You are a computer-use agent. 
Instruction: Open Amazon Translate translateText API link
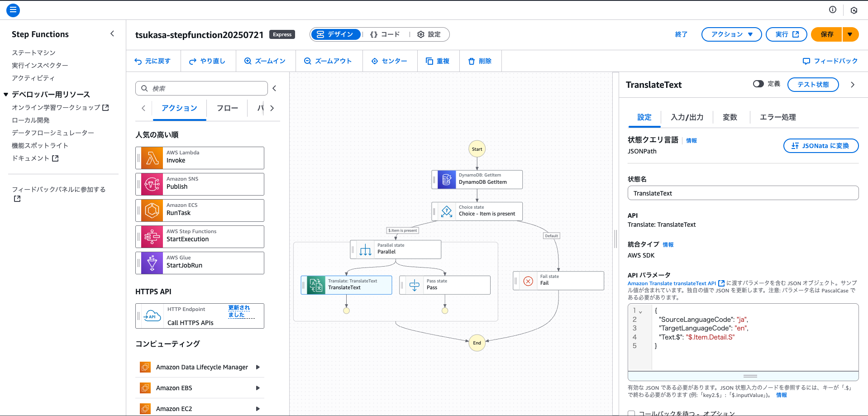[x=676, y=283]
